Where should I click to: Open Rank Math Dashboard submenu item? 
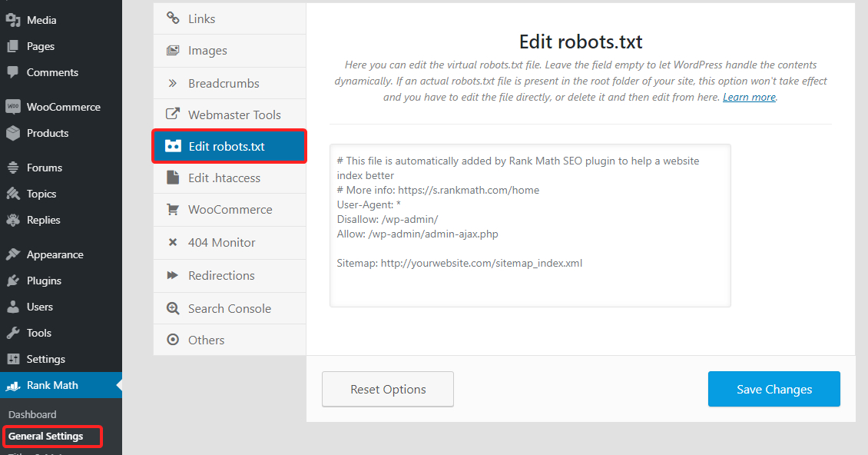point(32,414)
